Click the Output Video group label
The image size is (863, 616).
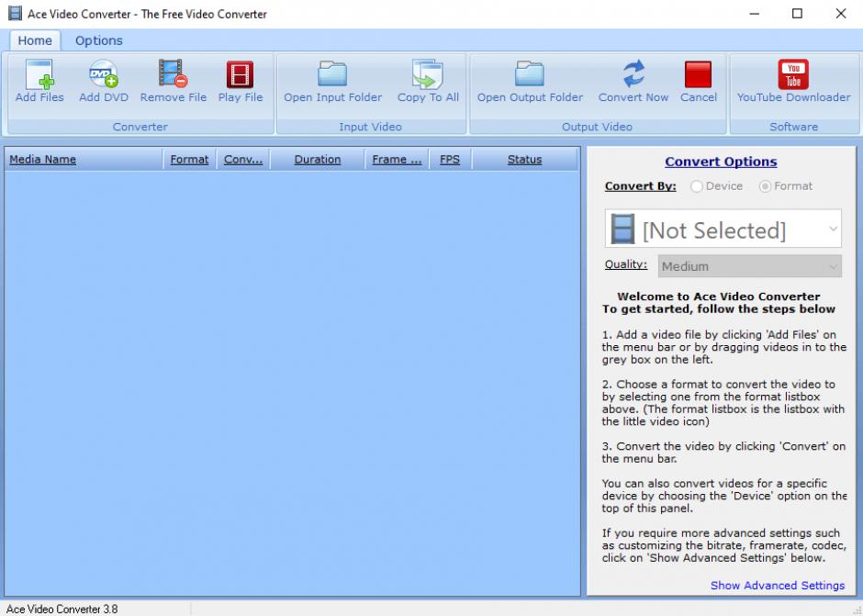597,127
